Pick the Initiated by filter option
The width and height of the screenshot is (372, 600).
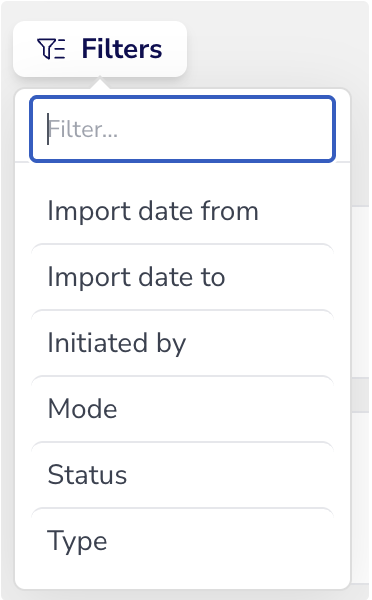pos(183,343)
